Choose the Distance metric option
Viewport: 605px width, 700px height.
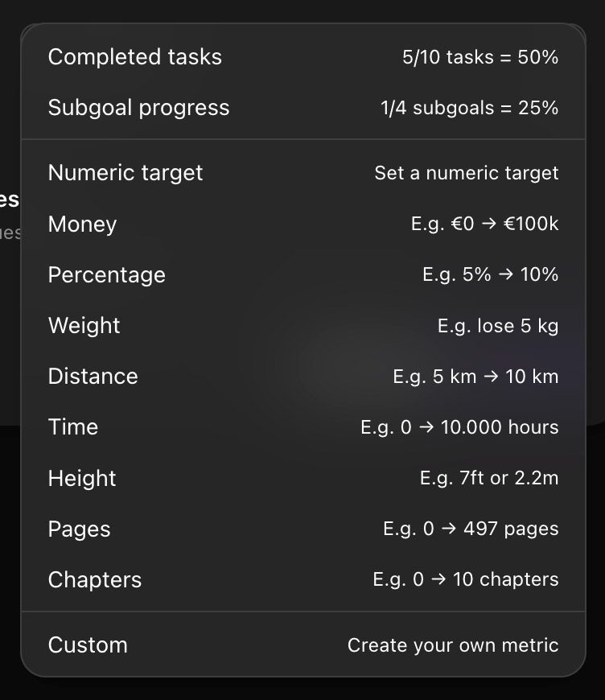click(x=93, y=377)
